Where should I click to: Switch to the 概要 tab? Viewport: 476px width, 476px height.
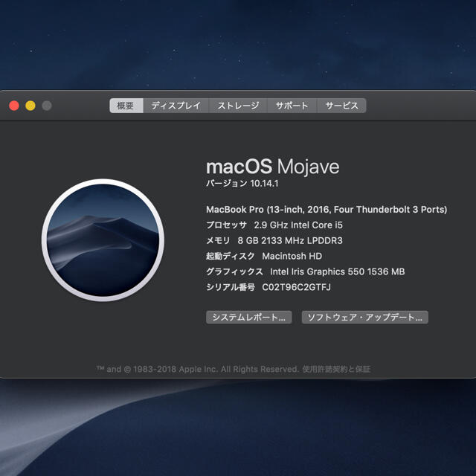[126, 106]
